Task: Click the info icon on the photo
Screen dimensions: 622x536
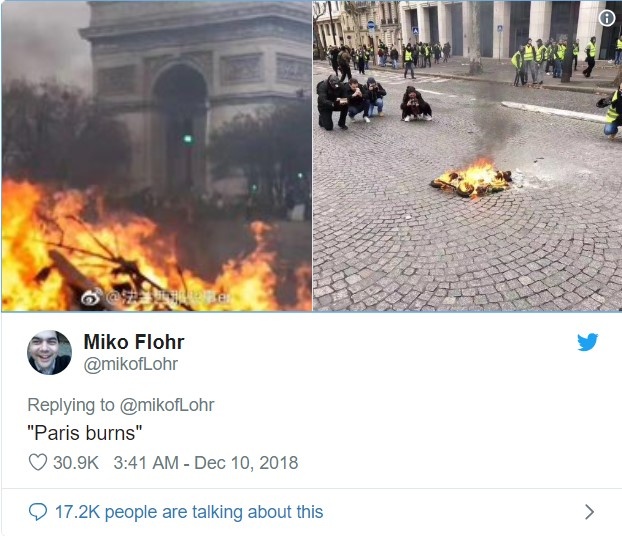Action: click(x=607, y=18)
